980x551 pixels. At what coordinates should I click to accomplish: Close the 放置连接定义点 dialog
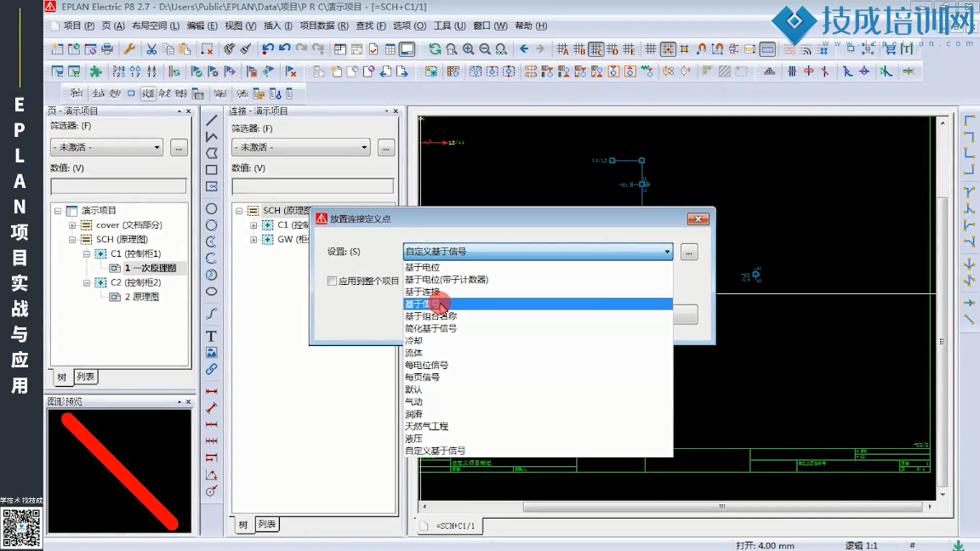698,219
